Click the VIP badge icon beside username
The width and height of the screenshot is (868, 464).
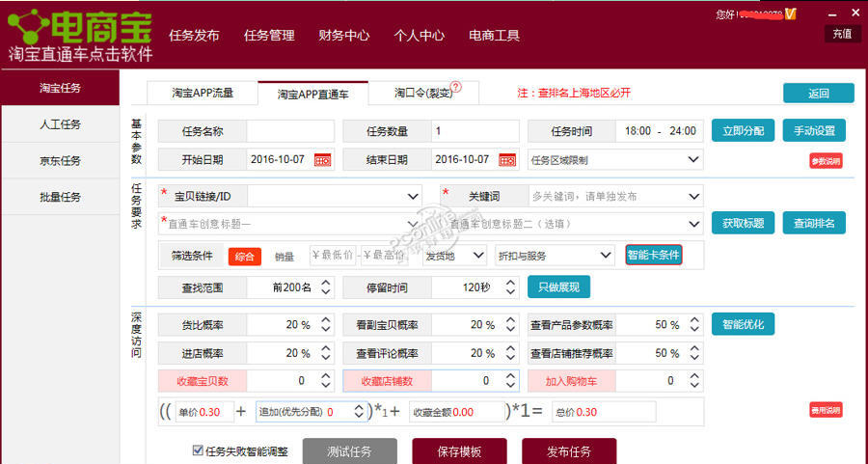[791, 14]
